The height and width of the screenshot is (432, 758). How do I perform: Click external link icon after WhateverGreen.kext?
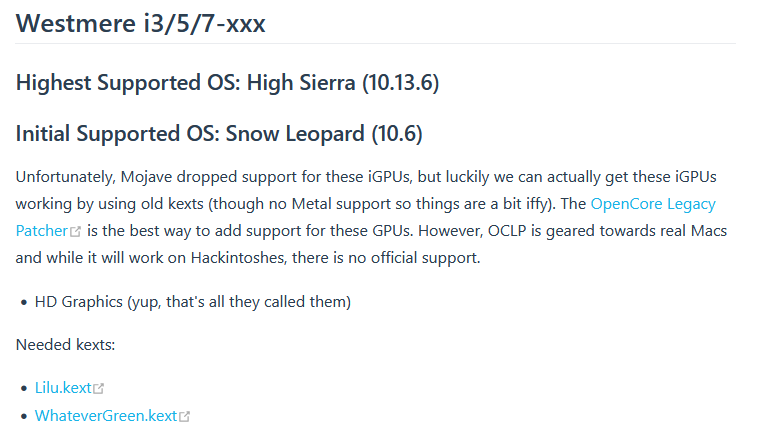pyautogui.click(x=184, y=416)
